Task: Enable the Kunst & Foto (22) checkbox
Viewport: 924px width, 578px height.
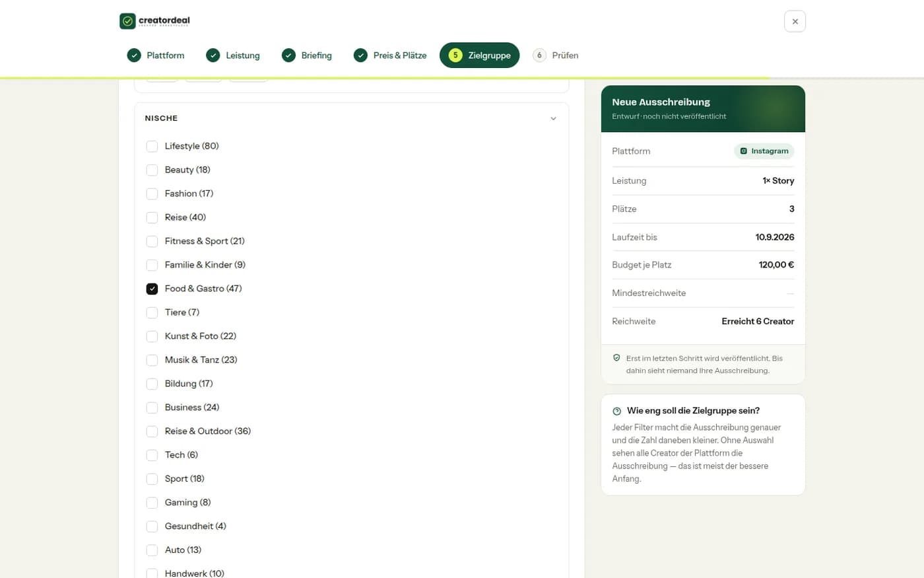Action: click(152, 336)
